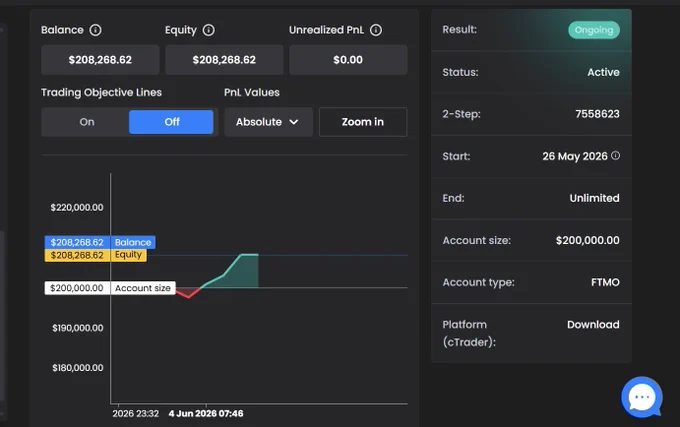Viewport: 680px width, 427px height.
Task: Click the Zoom in button
Action: pyautogui.click(x=363, y=122)
